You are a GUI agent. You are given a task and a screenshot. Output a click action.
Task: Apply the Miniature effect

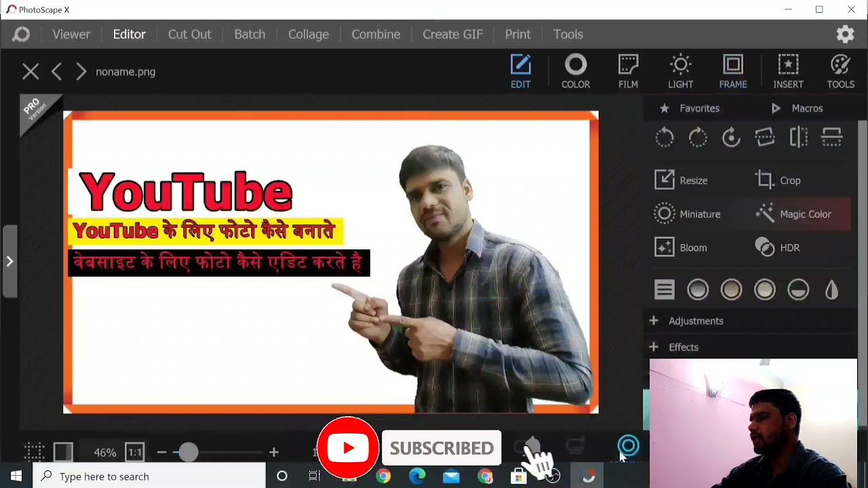click(688, 214)
